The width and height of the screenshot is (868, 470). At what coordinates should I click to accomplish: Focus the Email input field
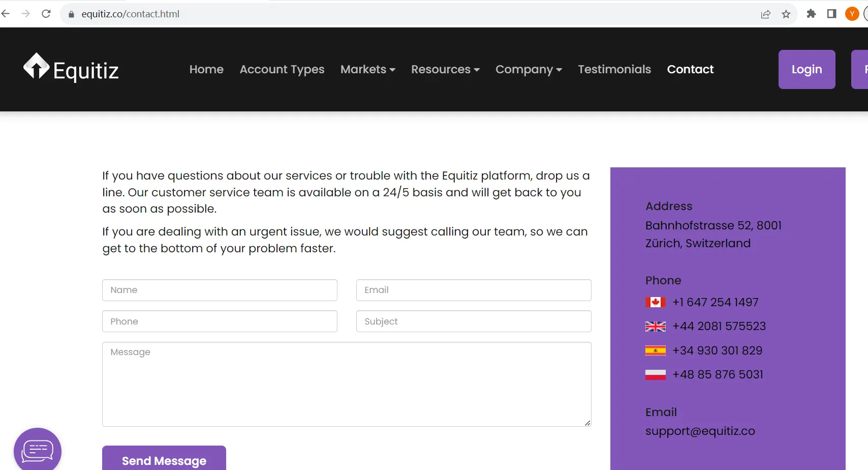pyautogui.click(x=474, y=290)
